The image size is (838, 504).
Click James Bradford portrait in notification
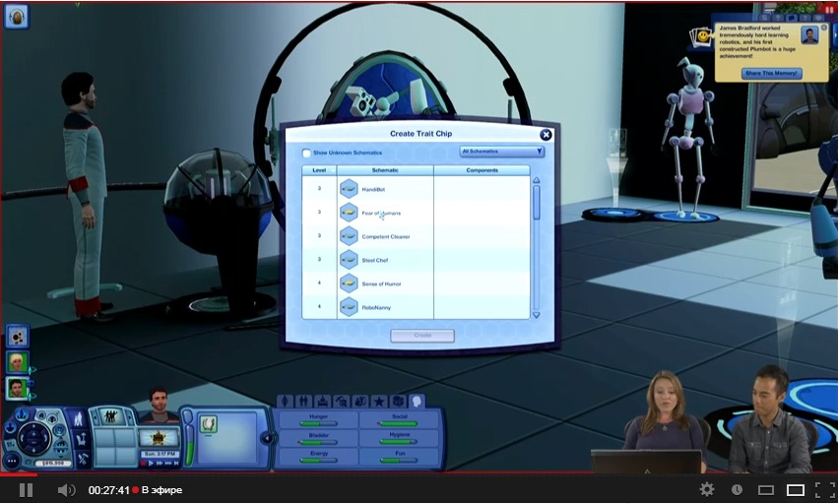click(x=809, y=35)
